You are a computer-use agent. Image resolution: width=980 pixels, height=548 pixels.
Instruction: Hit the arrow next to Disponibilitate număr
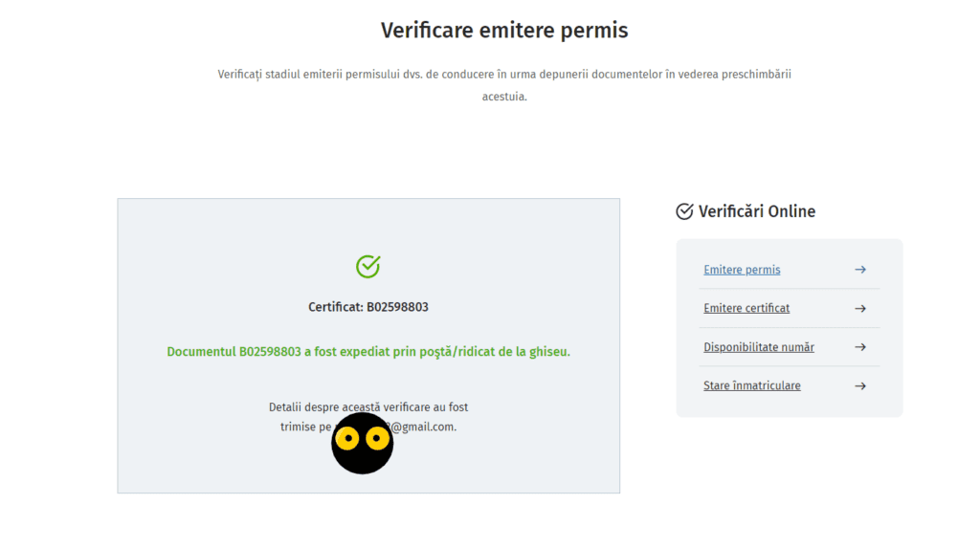click(859, 347)
